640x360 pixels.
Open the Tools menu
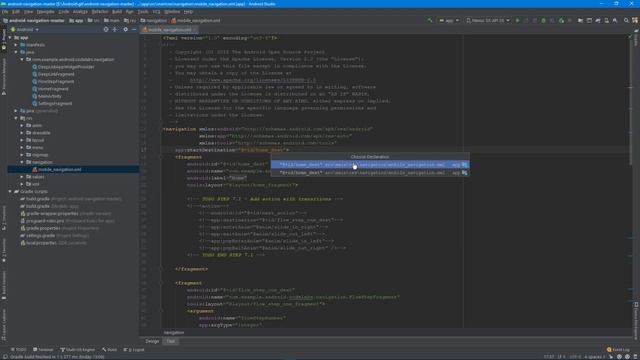click(142, 12)
